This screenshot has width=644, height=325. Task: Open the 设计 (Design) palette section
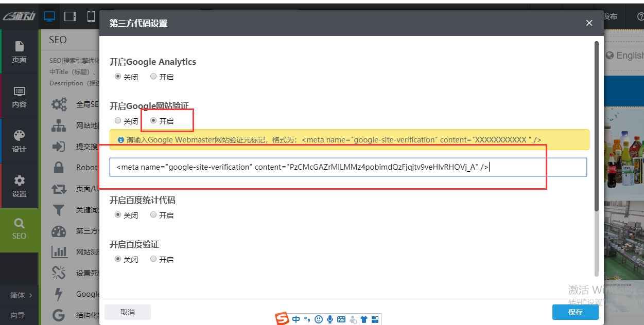[19, 141]
